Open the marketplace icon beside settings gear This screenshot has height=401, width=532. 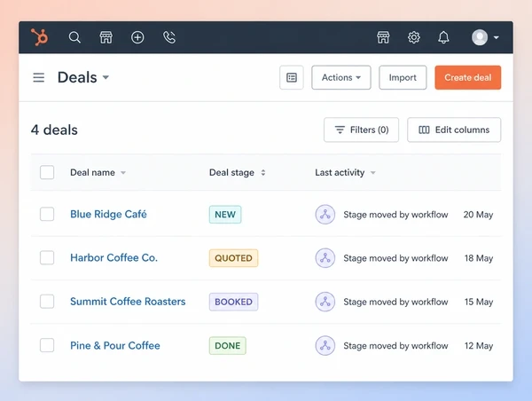point(383,37)
